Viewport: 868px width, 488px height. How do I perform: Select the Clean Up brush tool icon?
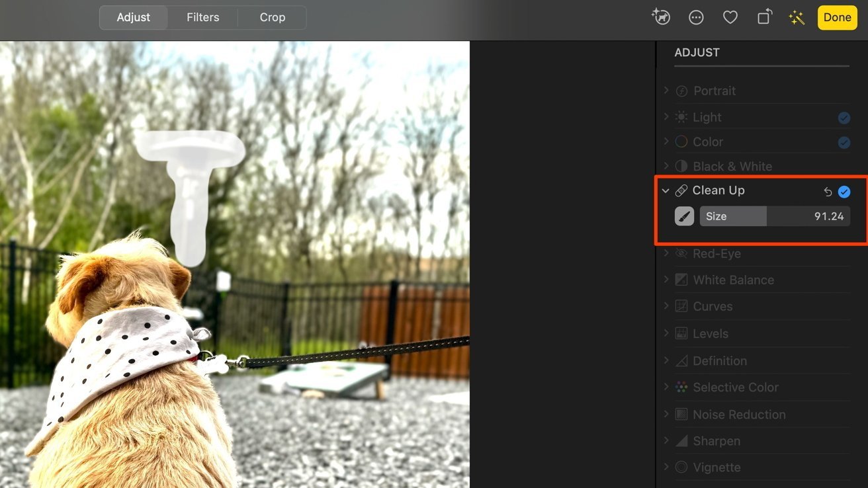point(684,216)
